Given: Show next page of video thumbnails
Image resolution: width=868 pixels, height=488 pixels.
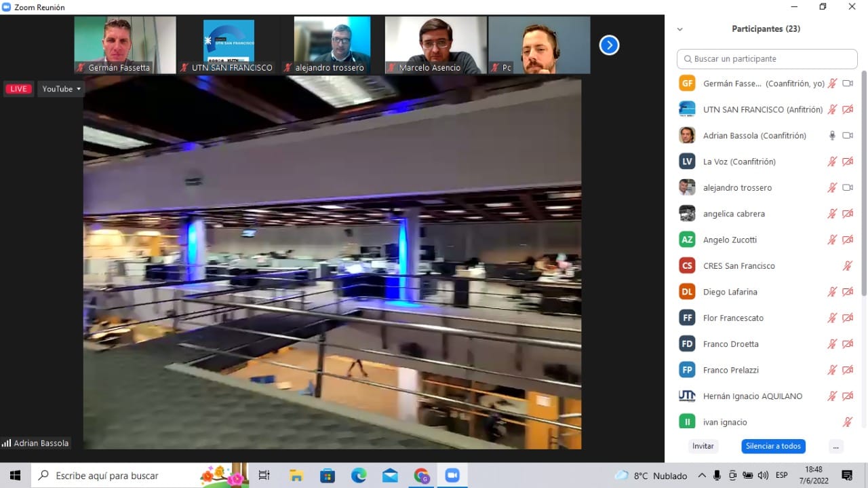Looking at the screenshot, I should 609,45.
